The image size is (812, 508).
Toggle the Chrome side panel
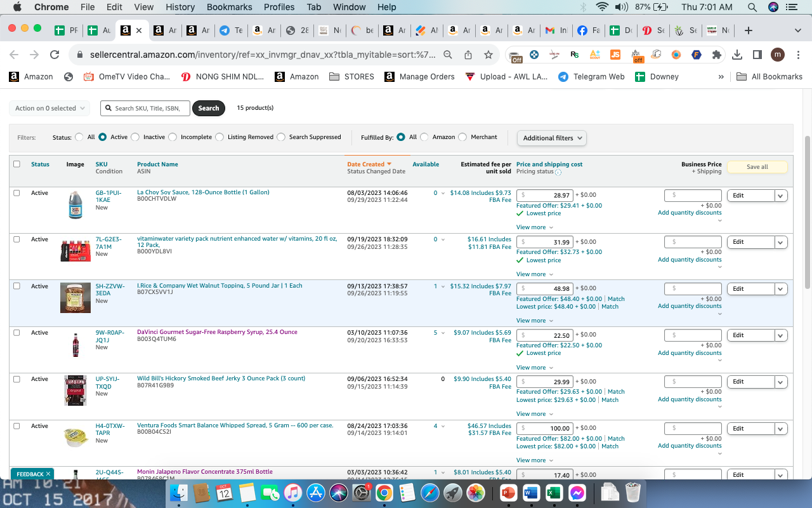pos(757,55)
